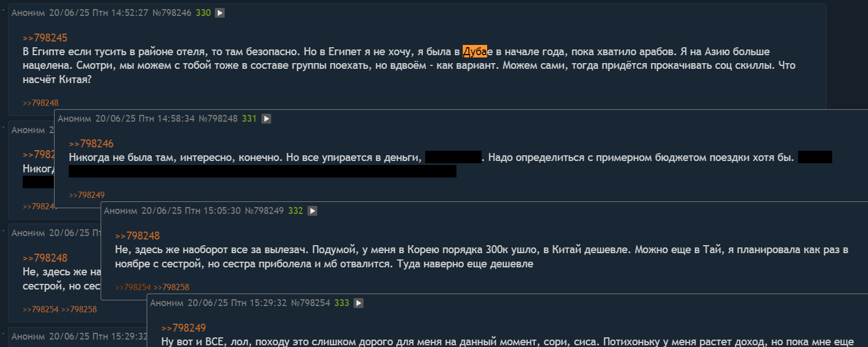The image size is (868, 347).
Task: Open the arrow menu of post №798254
Action: click(x=358, y=303)
